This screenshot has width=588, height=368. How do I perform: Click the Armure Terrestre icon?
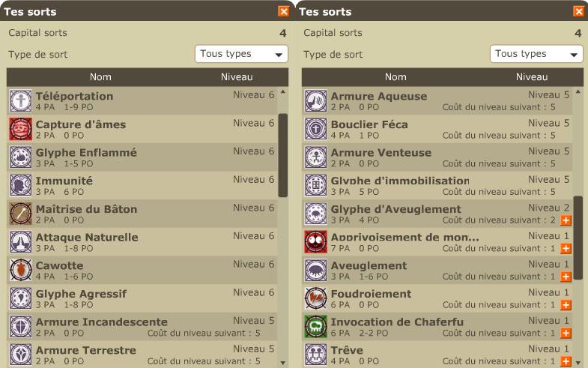coord(21,355)
